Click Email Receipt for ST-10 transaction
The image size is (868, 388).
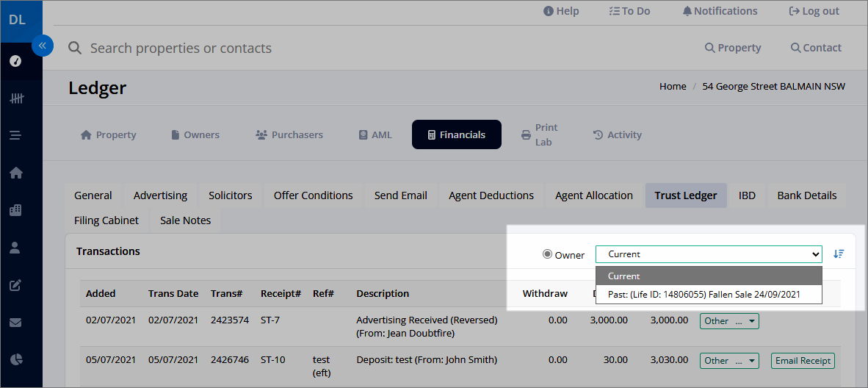tap(803, 361)
